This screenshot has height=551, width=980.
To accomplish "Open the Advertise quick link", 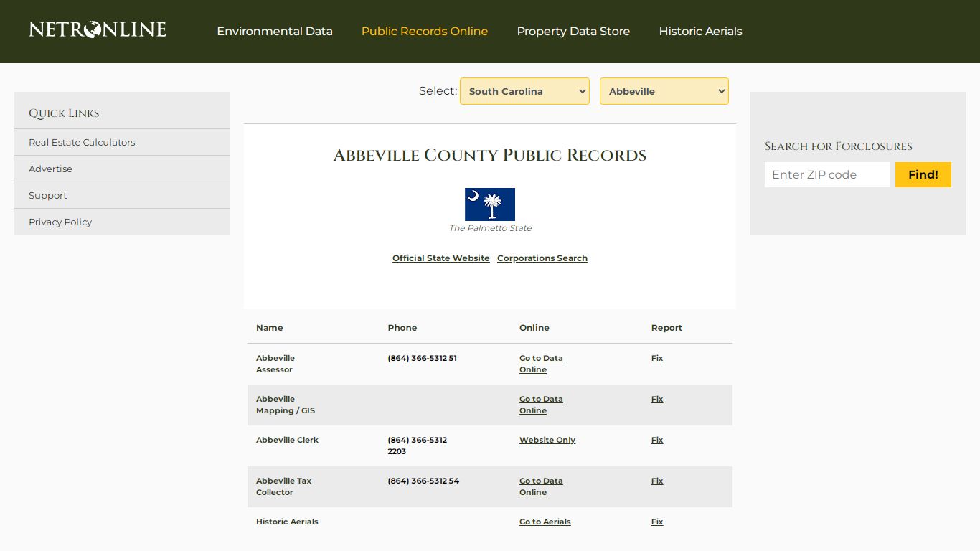I will (x=50, y=169).
